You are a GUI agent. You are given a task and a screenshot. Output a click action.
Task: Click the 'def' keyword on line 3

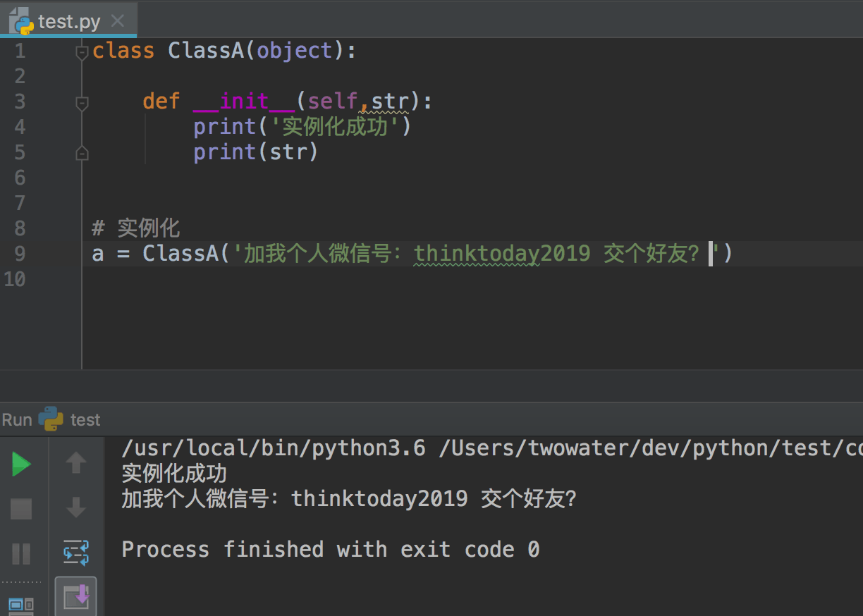point(161,101)
